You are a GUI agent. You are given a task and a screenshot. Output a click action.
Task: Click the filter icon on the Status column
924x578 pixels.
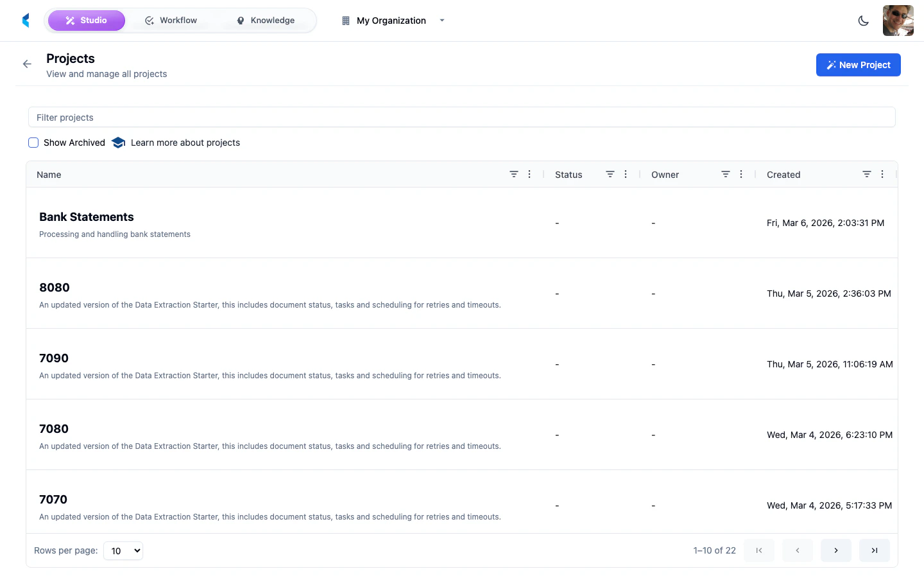click(610, 174)
